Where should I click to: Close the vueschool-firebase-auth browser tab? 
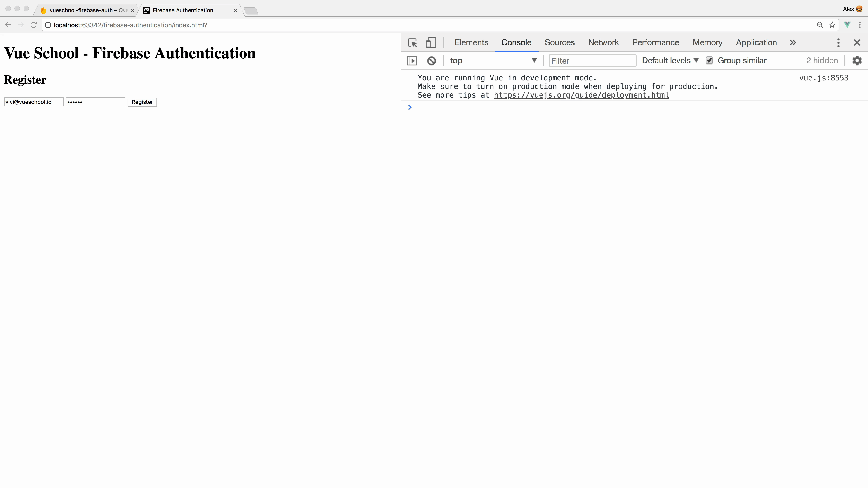point(132,10)
